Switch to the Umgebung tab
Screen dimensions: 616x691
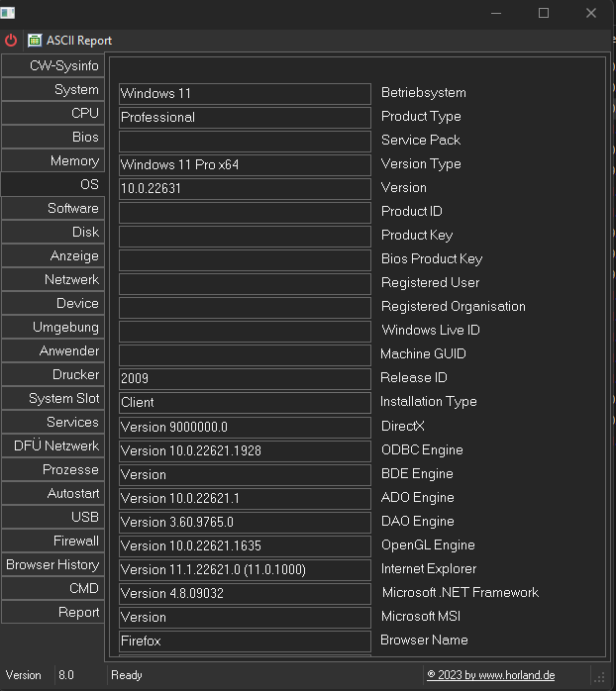(52, 327)
